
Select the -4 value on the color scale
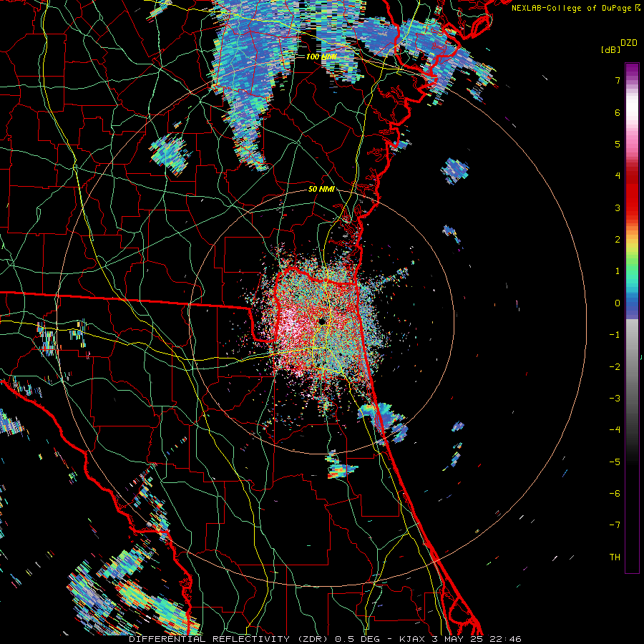pos(615,430)
